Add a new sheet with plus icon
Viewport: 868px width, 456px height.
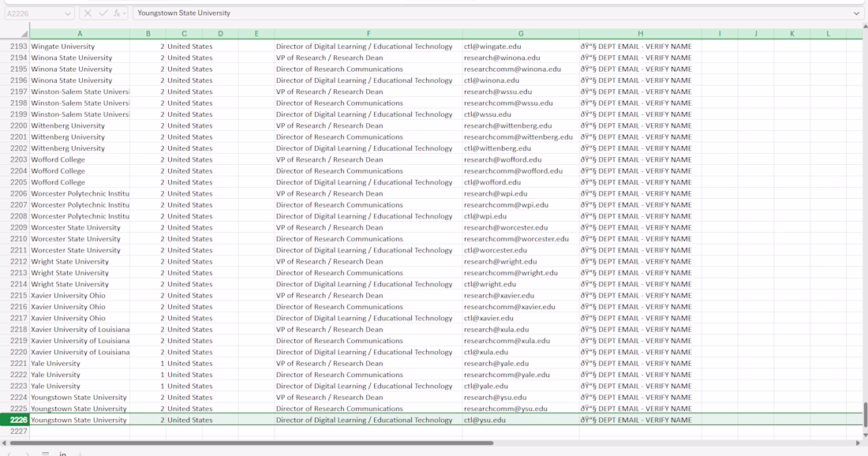click(x=80, y=454)
